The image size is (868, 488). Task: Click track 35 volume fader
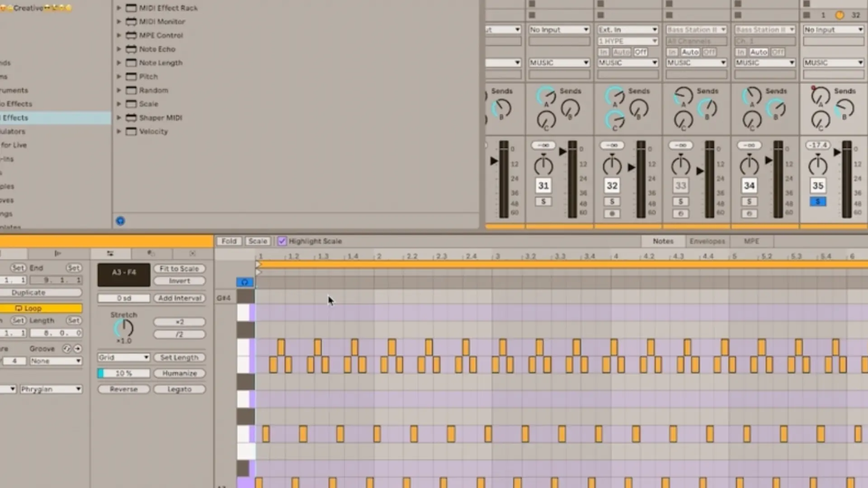tap(837, 153)
